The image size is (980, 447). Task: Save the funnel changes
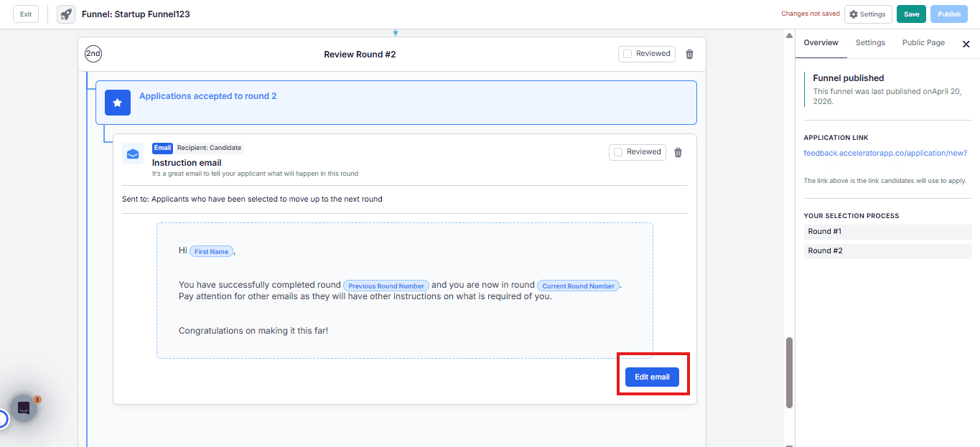click(911, 14)
